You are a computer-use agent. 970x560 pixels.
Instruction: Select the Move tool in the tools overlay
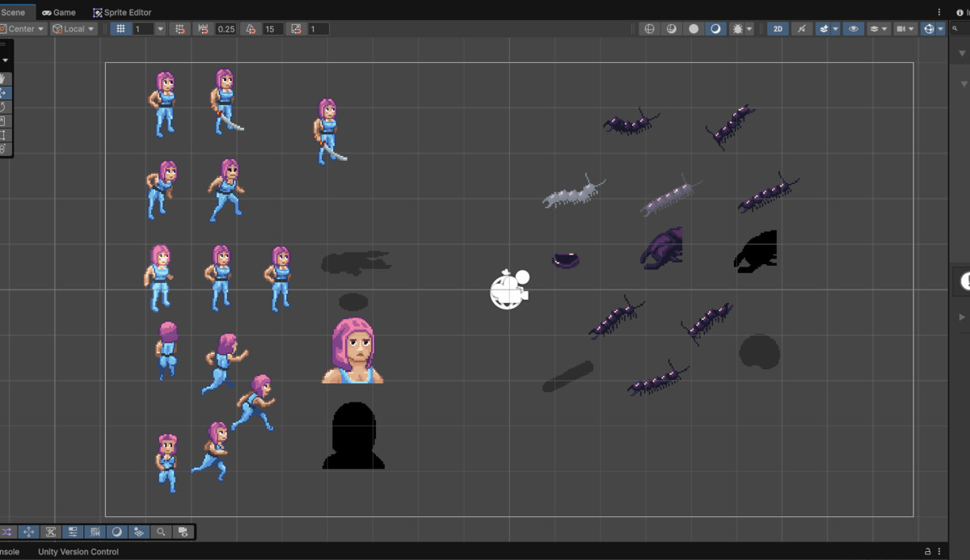(x=4, y=93)
